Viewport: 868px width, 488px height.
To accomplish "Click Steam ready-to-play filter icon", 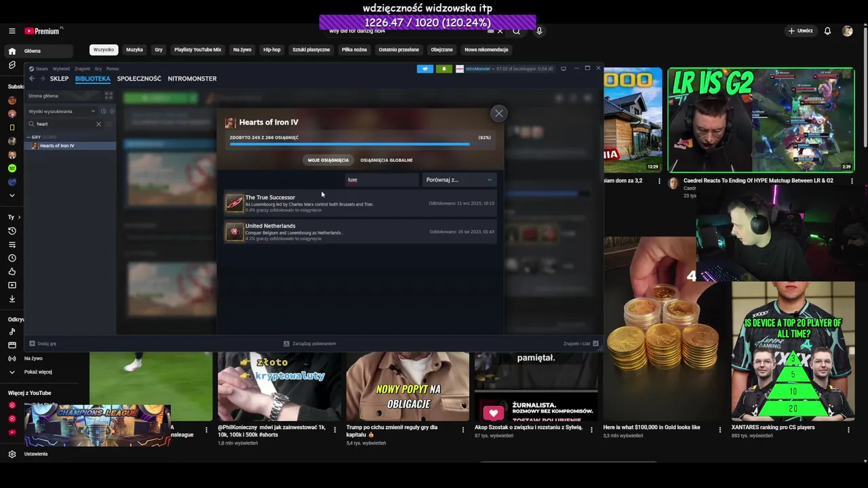I will [x=112, y=111].
